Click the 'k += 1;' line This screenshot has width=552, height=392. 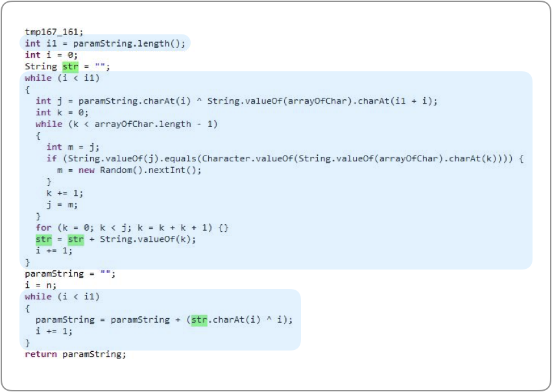(65, 193)
